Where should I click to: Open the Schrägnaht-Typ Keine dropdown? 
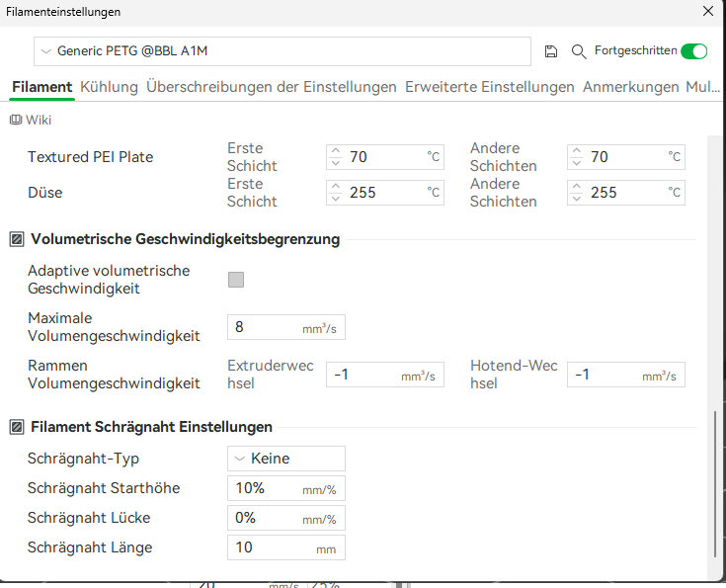286,459
